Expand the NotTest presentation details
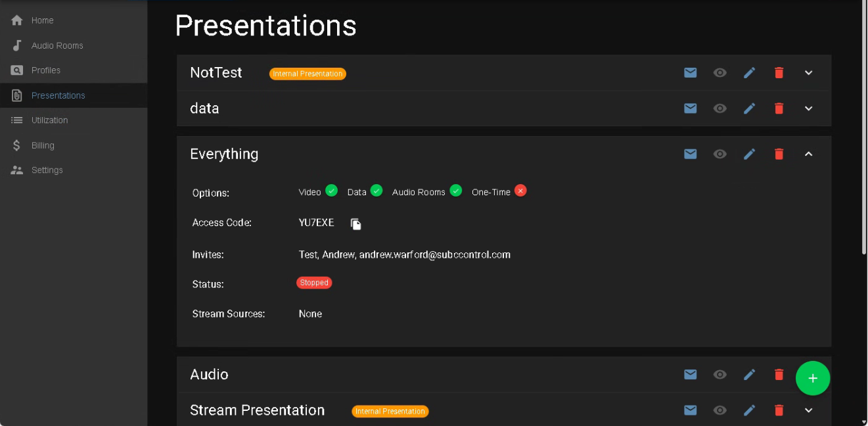Image resolution: width=868 pixels, height=426 pixels. pyautogui.click(x=809, y=73)
